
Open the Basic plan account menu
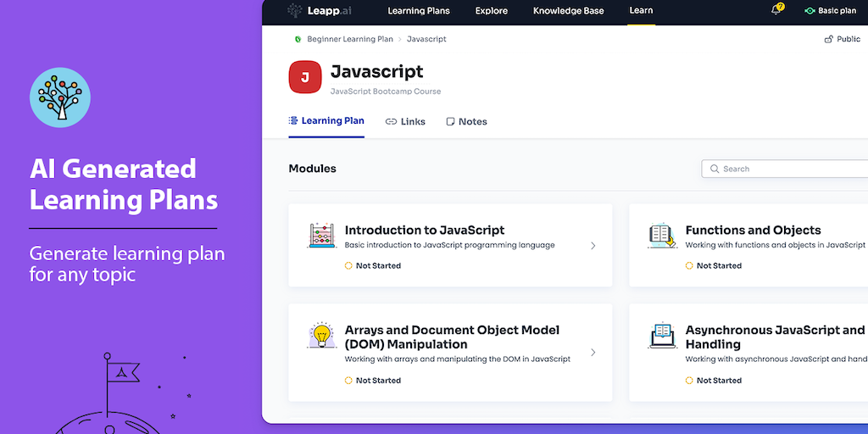coord(831,11)
